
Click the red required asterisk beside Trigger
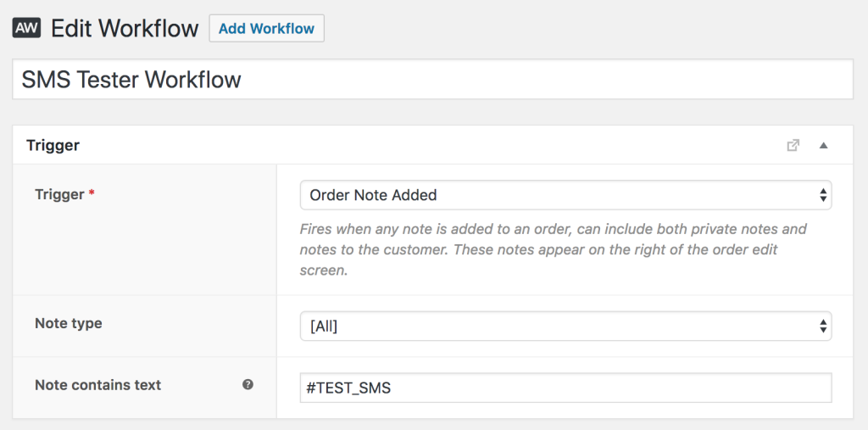coord(92,194)
